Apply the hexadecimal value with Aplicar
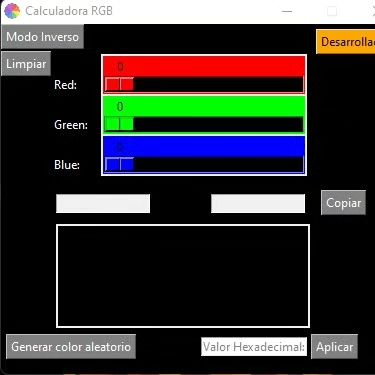 coord(334,347)
